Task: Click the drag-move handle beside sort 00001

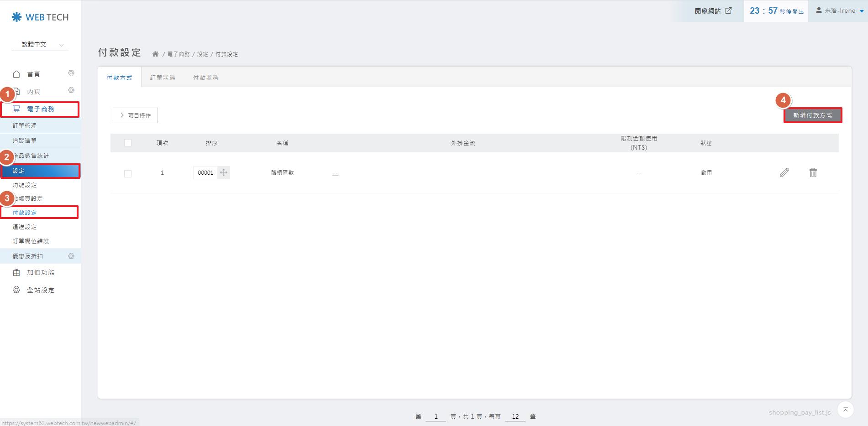Action: pyautogui.click(x=223, y=172)
